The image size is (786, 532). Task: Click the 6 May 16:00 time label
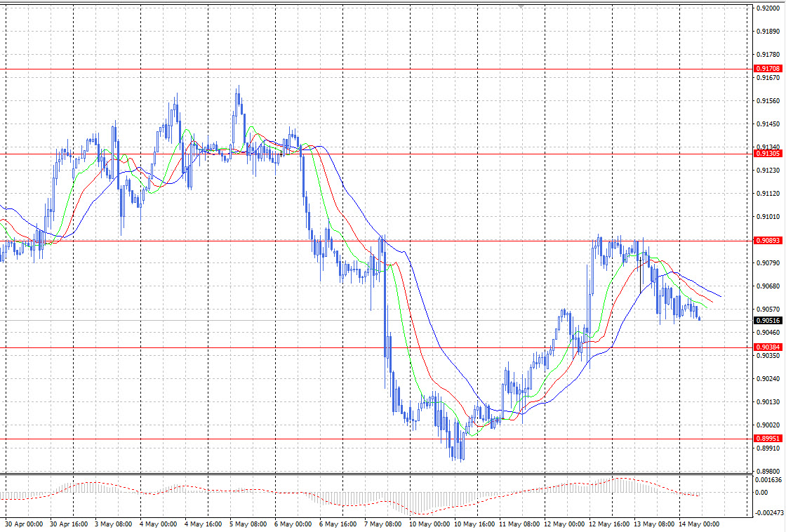[x=338, y=524]
